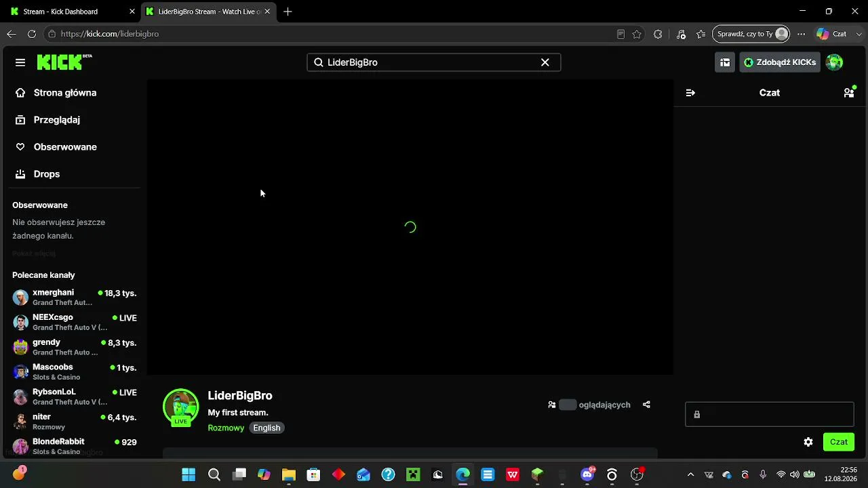Open the LiderBigBro channel name
The width and height of the screenshot is (868, 488).
click(x=240, y=396)
